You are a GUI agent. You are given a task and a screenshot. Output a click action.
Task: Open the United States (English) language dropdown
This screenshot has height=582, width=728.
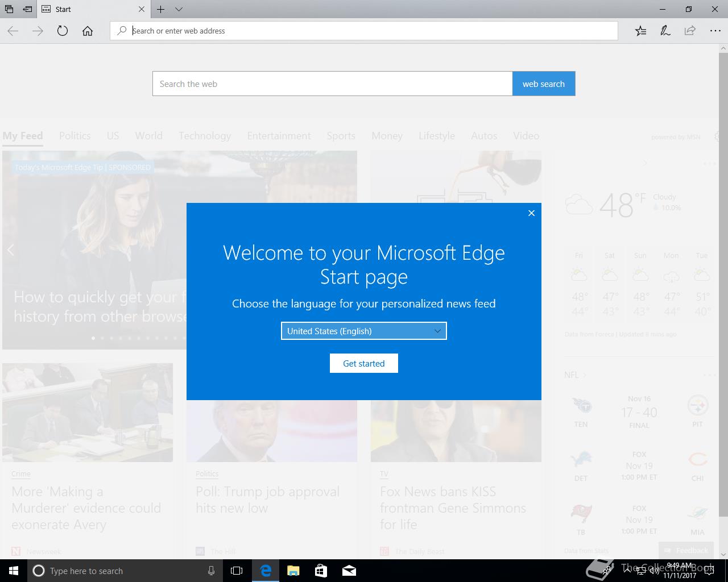tap(364, 331)
